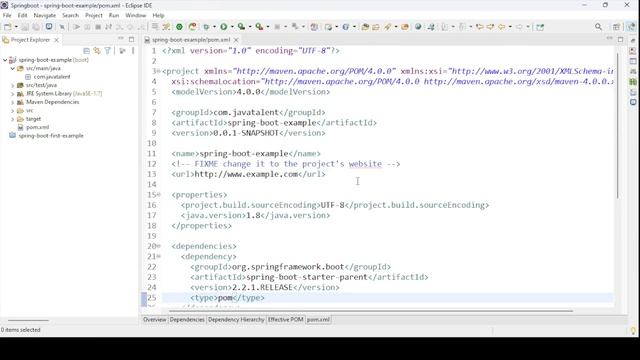
Task: Expand the target folder
Action: pyautogui.click(x=13, y=119)
